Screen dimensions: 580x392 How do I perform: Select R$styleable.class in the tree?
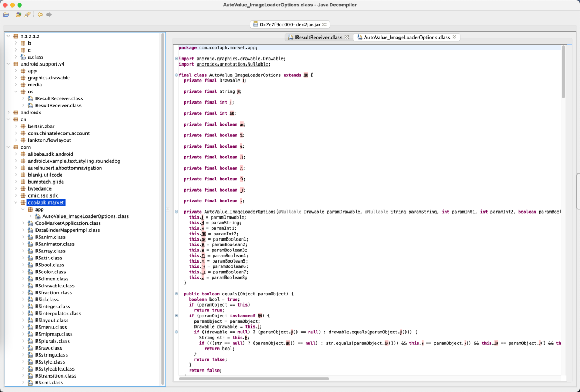click(55, 369)
